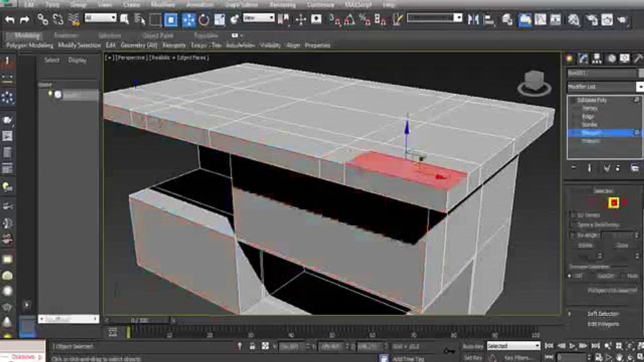
Task: Click Edit Named Selection Sets icon
Action: click(x=397, y=20)
